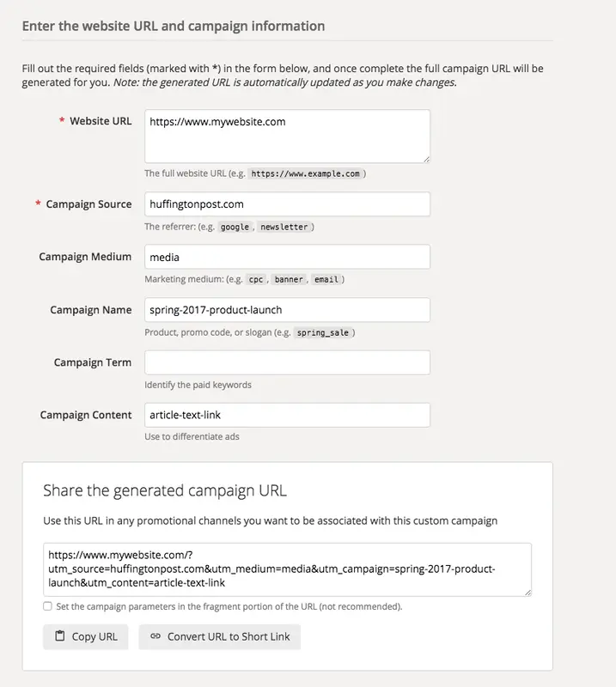This screenshot has height=687, width=616.
Task: Click the chain-link icon on Convert URL button
Action: click(156, 636)
